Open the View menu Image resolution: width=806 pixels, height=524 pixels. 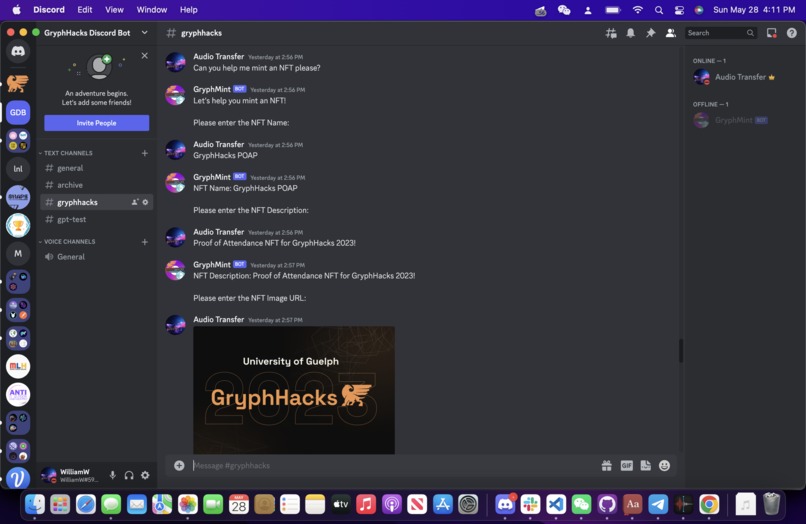[x=114, y=10]
